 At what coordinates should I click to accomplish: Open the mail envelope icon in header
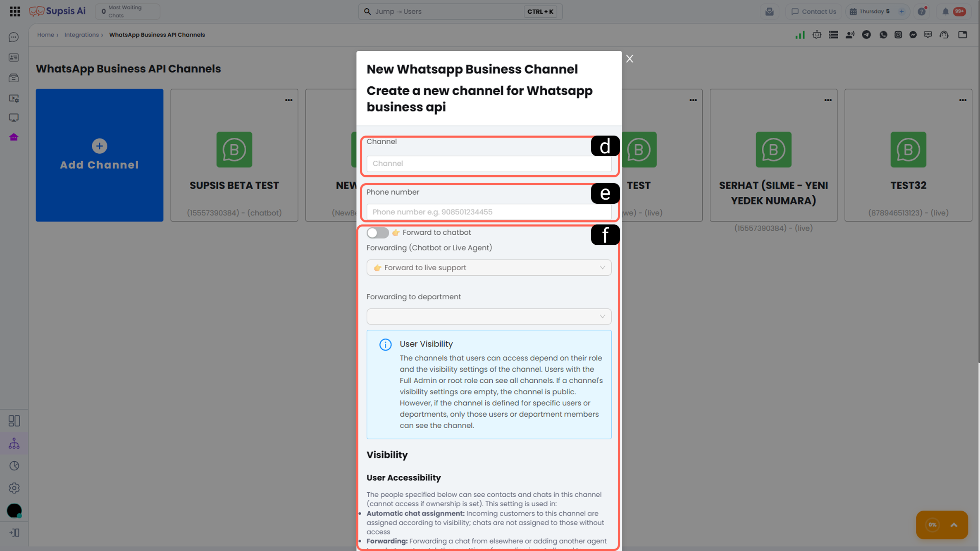click(x=769, y=12)
